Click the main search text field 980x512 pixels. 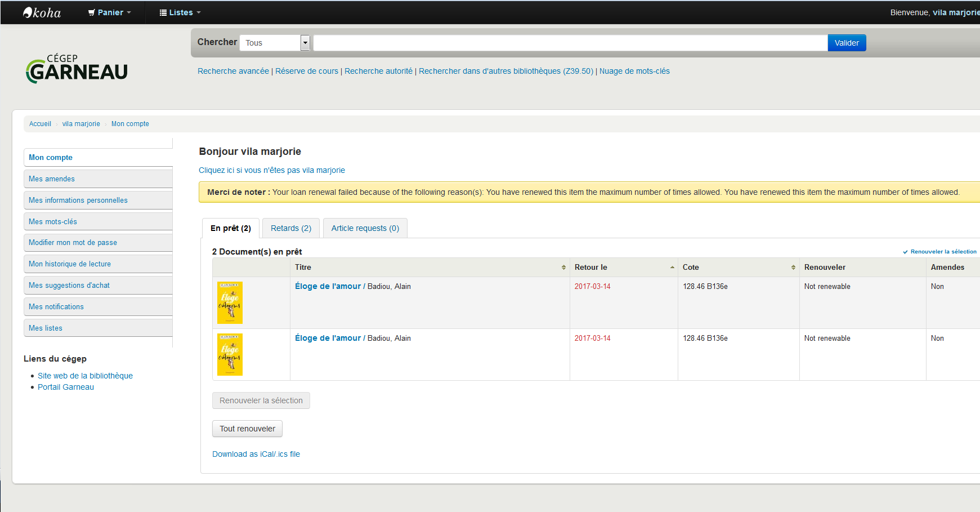pos(570,43)
